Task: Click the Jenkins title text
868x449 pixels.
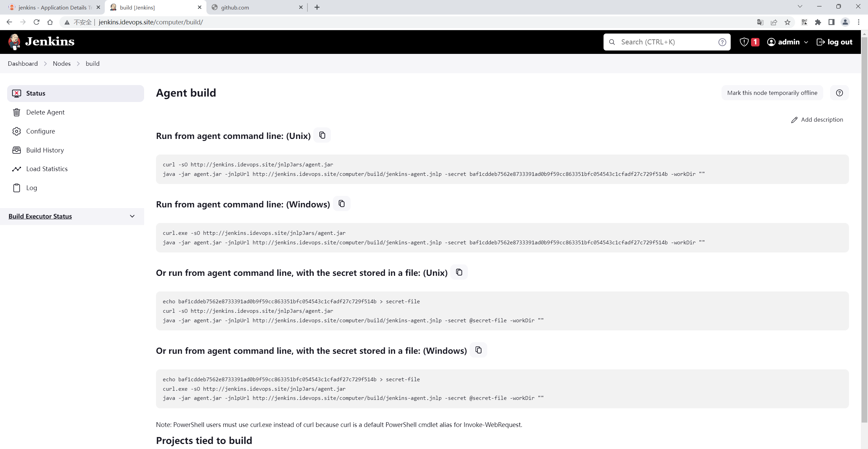Action: tap(50, 42)
